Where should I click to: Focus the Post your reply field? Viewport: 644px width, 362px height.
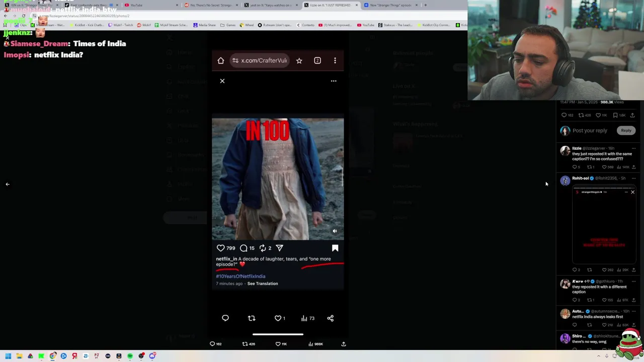pos(590,131)
